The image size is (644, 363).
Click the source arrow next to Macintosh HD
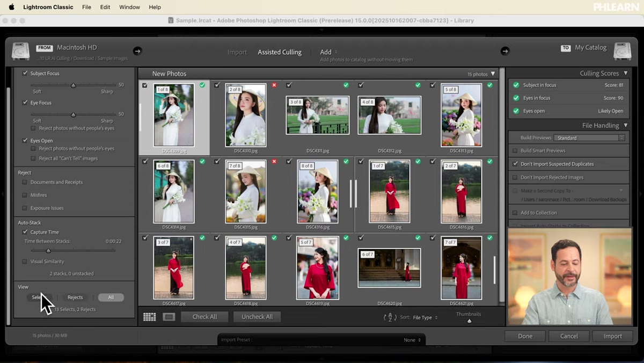[137, 51]
